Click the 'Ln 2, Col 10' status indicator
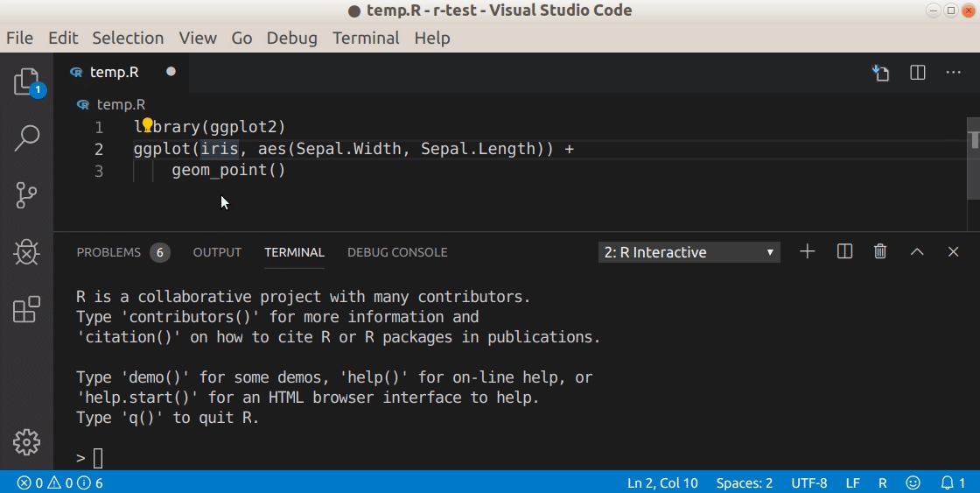The width and height of the screenshot is (980, 493). pyautogui.click(x=662, y=482)
